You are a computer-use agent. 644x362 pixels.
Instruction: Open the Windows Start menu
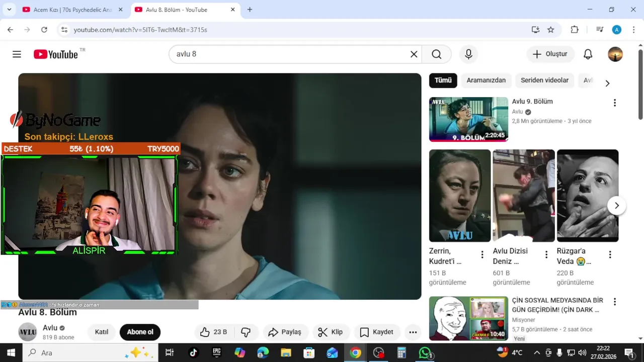tap(11, 352)
